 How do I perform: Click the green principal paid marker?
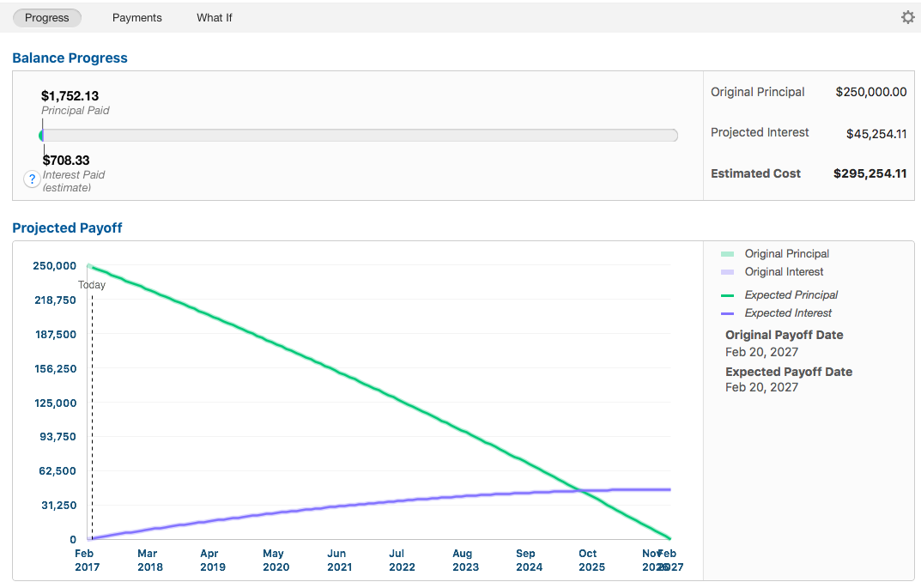click(41, 136)
